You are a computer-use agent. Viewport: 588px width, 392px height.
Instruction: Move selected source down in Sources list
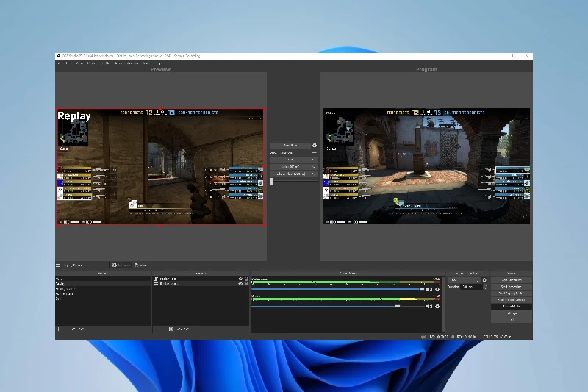187,329
